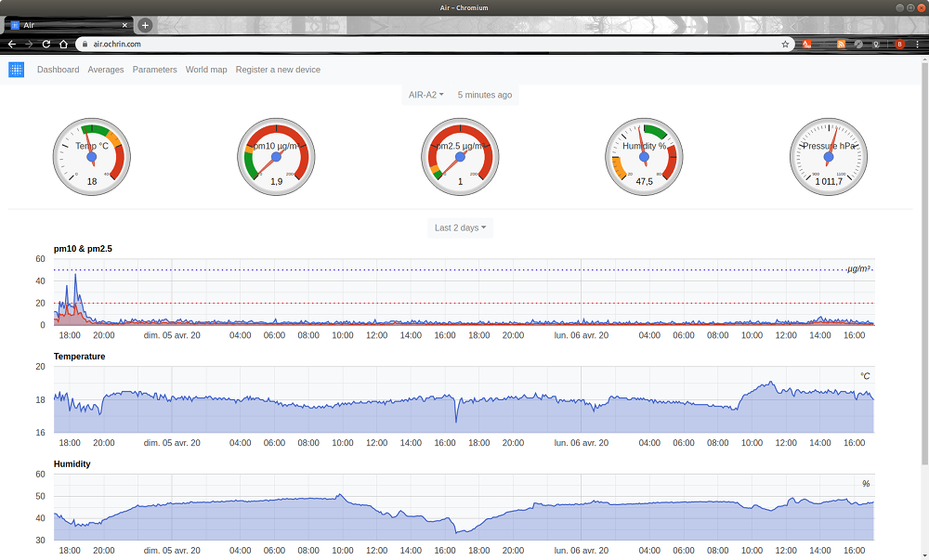Open the Last 2 days range dropdown
The height and width of the screenshot is (560, 929).
(x=461, y=228)
